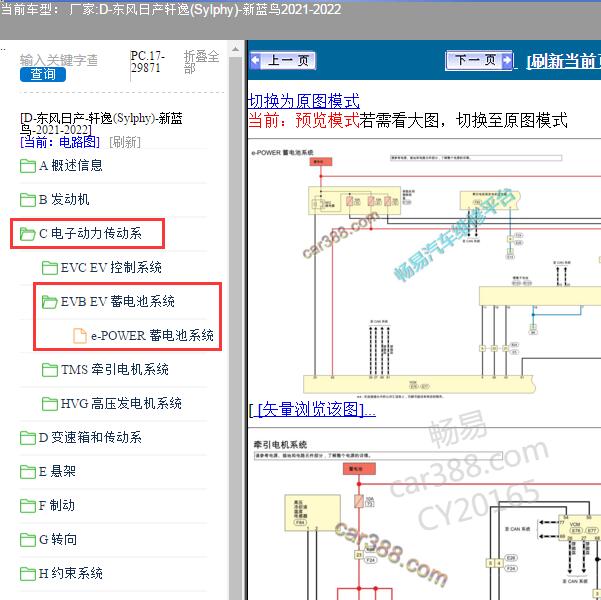Collapse open folder icon of EVB EV 蓄电池系统
The image size is (601, 600).
click(x=50, y=302)
